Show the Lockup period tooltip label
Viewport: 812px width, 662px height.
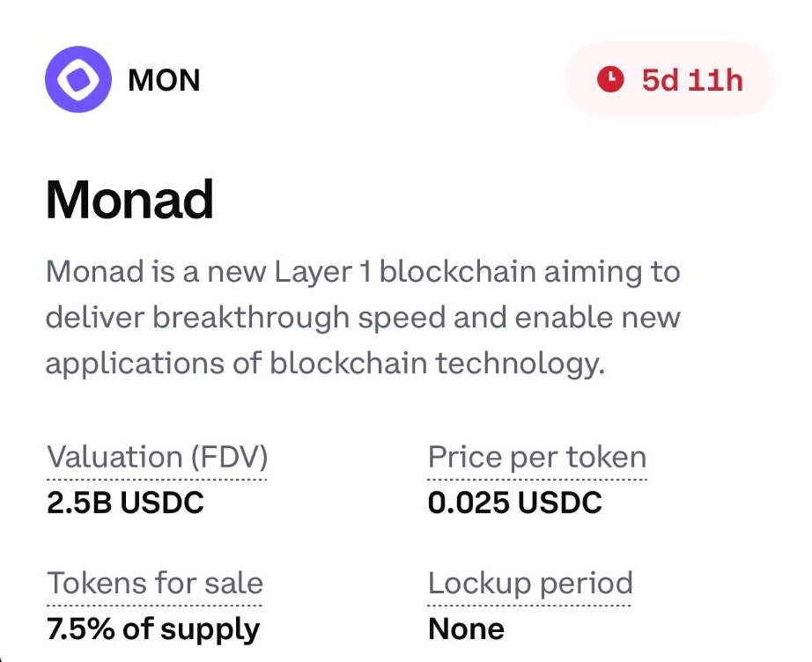click(x=530, y=584)
